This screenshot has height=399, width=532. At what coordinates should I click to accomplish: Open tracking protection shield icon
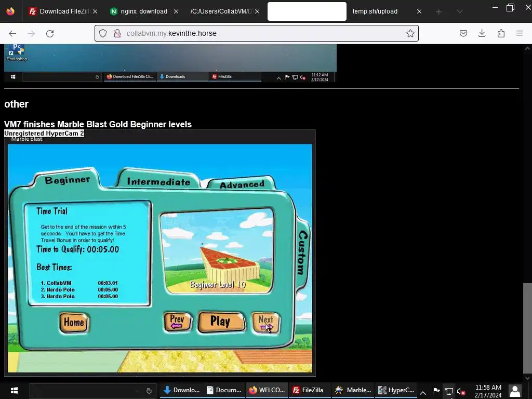[x=103, y=33]
